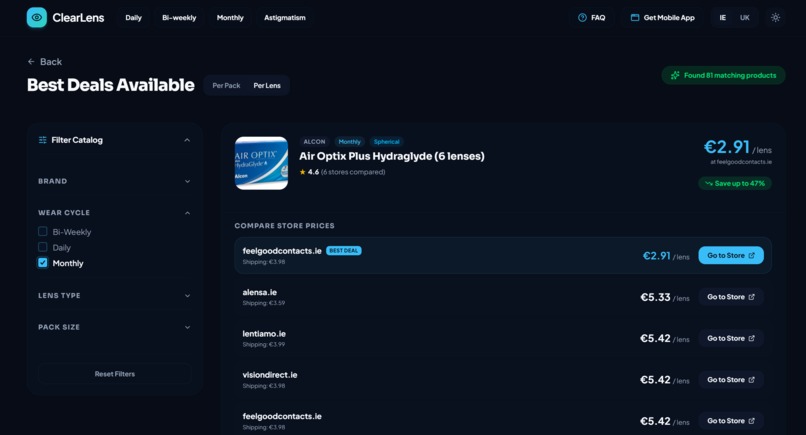Switch region to UK
Screen dimensions: 806x435
coord(744,17)
